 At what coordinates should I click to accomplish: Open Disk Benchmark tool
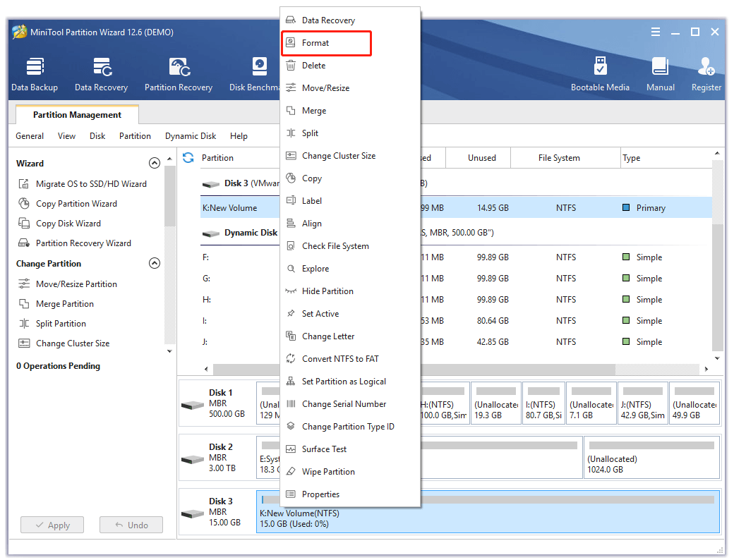coord(255,74)
